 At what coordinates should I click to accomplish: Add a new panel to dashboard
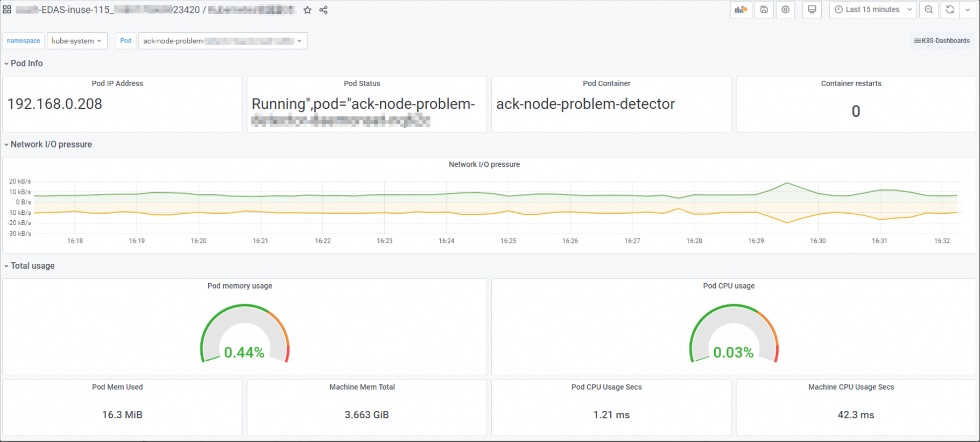(741, 10)
